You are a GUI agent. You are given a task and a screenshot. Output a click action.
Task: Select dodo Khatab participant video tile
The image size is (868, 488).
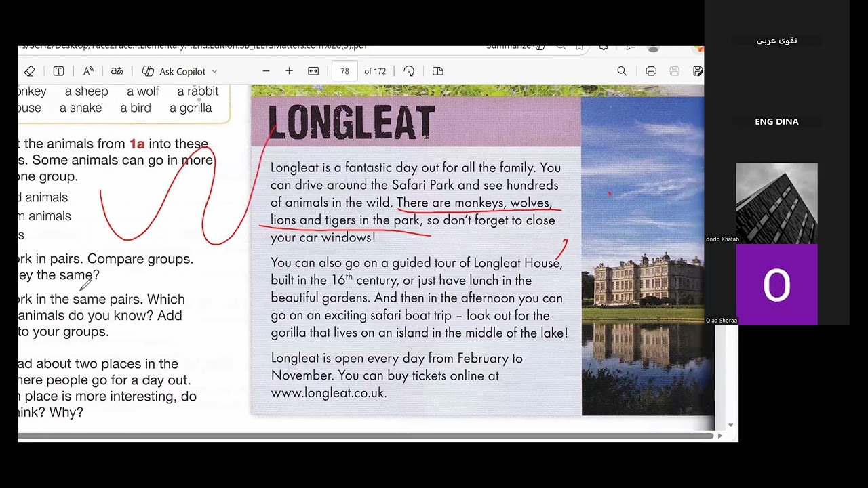pos(777,203)
